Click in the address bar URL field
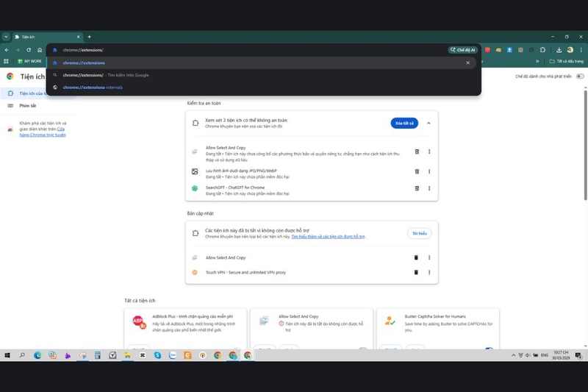 [248, 50]
